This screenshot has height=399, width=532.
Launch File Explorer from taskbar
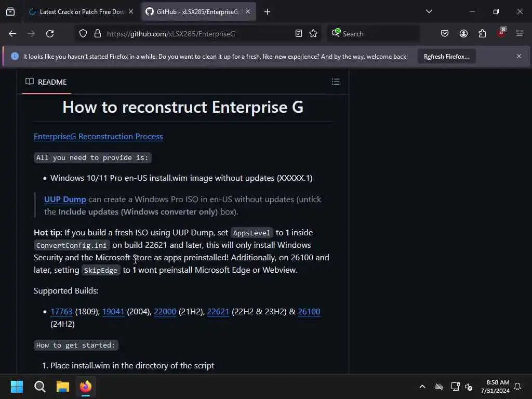[x=63, y=387]
